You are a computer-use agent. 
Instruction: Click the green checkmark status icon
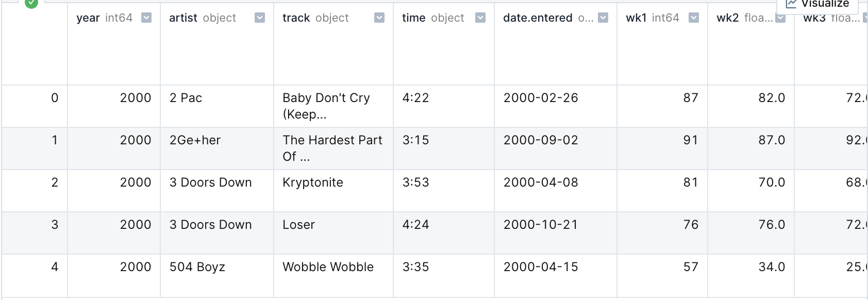coord(31,3)
